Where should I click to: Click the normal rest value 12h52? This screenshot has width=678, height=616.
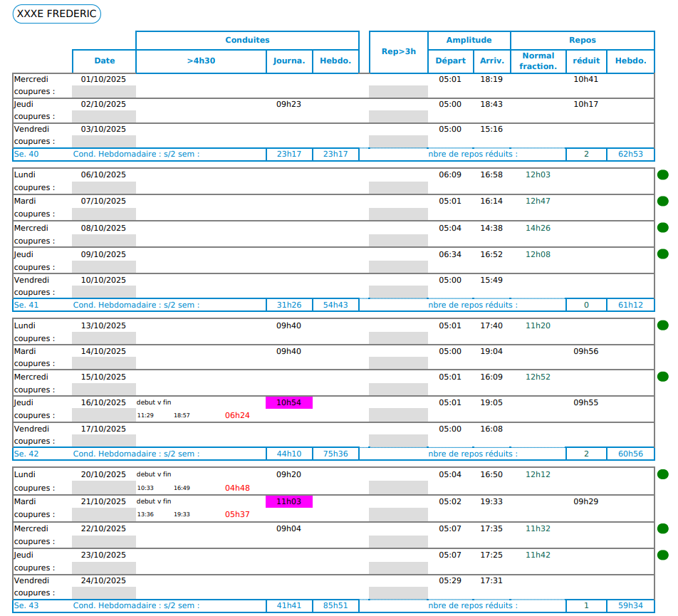pos(538,377)
